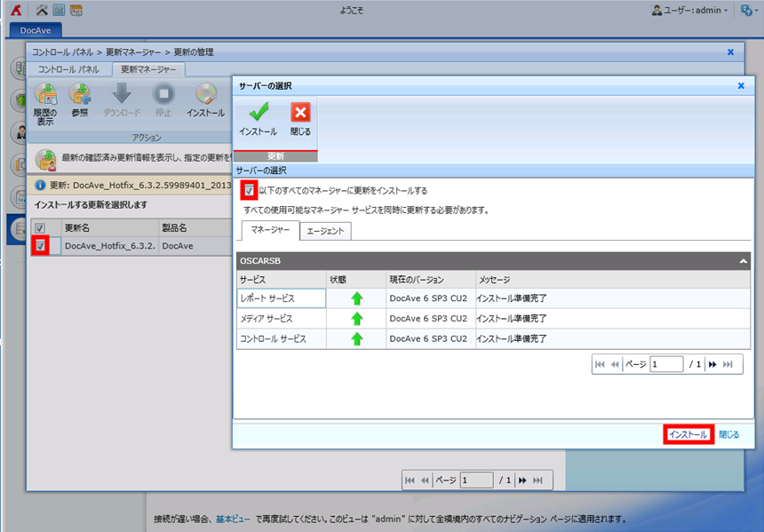Click the ダウンロード arrow icon
764x532 pixels.
coord(122,93)
